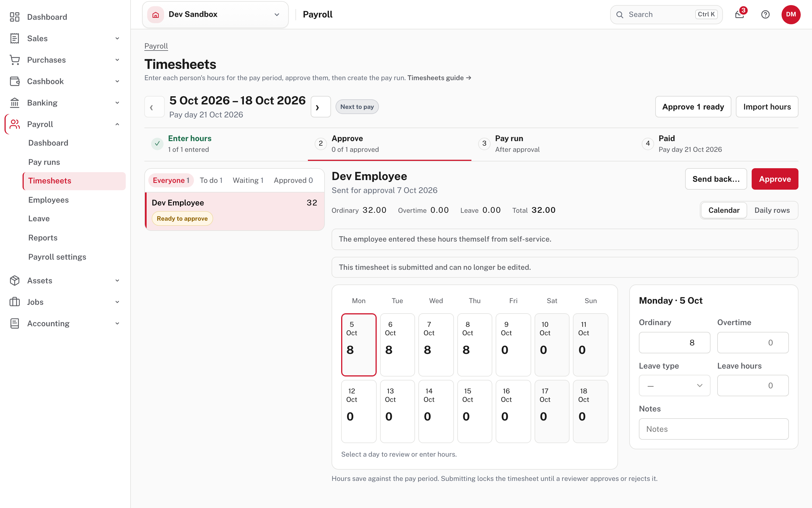
Task: Expand the Accounting menu chevron
Action: tap(118, 323)
